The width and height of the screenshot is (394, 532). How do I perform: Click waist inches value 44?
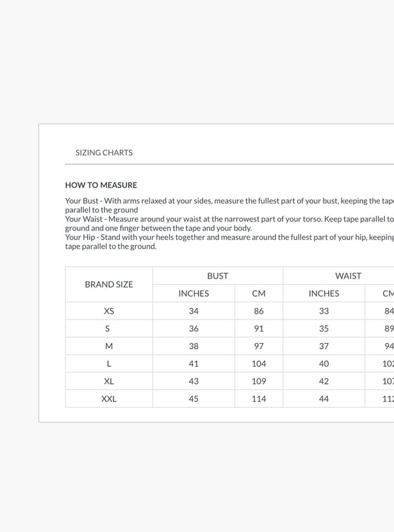[x=324, y=399]
